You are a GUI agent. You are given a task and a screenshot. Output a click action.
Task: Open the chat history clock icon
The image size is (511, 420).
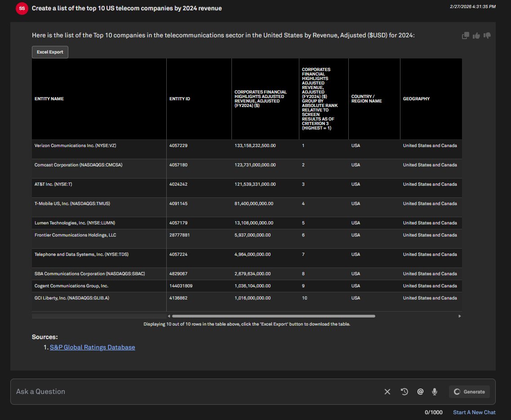[x=404, y=392]
